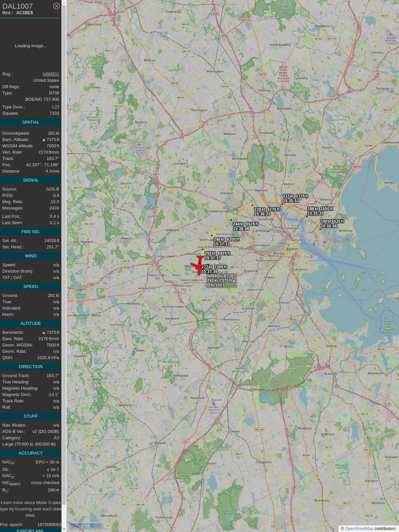Click the N888DU B739 aircraft map label

coord(220,276)
